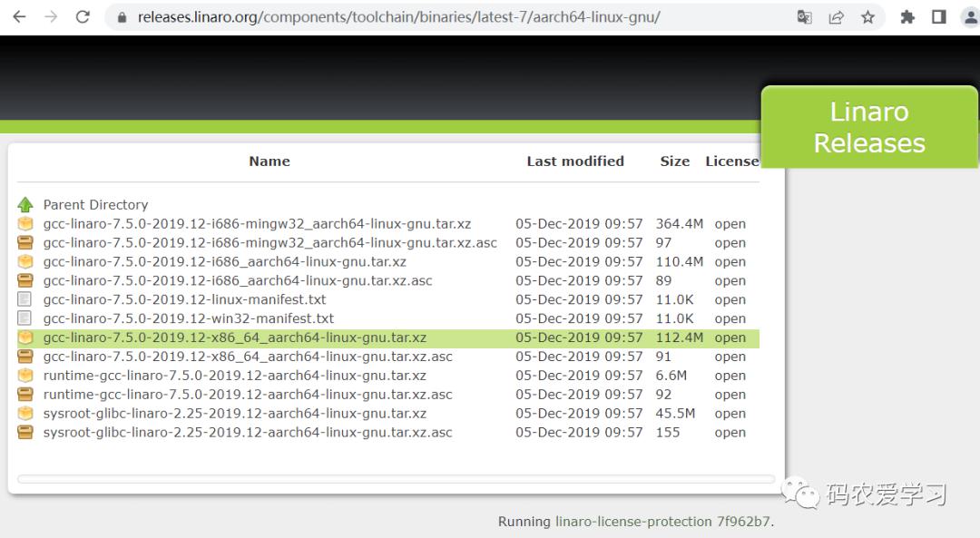
Task: Click archive icon for x86_64_aarch64 tar.xz.asc
Action: pos(25,357)
